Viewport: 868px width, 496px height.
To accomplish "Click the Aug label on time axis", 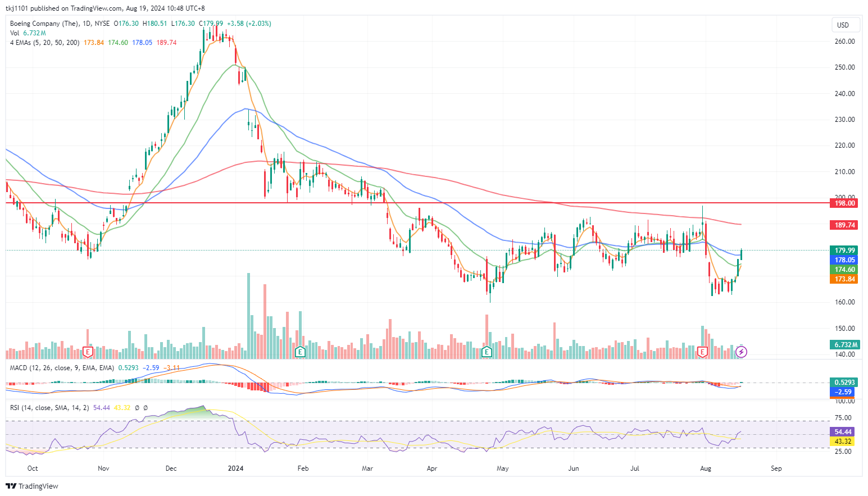I will 706,468.
